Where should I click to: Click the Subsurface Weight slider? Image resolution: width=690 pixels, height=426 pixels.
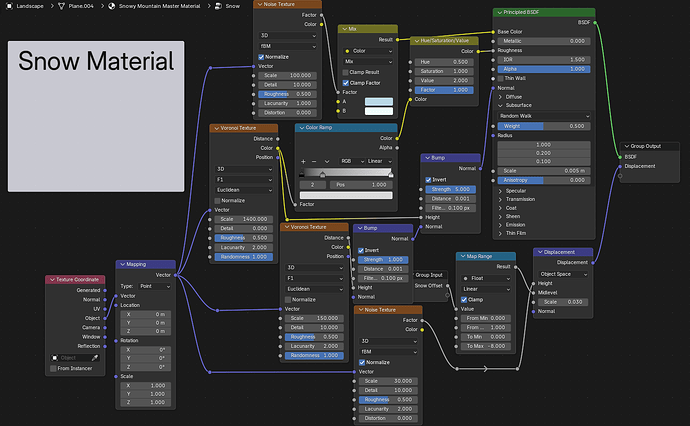point(544,126)
